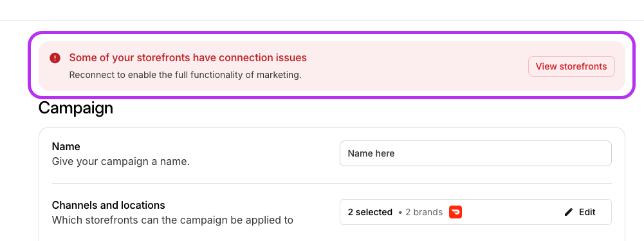Click the blank header area above the alert
Image resolution: width=644 pixels, height=241 pixels.
[x=322, y=10]
